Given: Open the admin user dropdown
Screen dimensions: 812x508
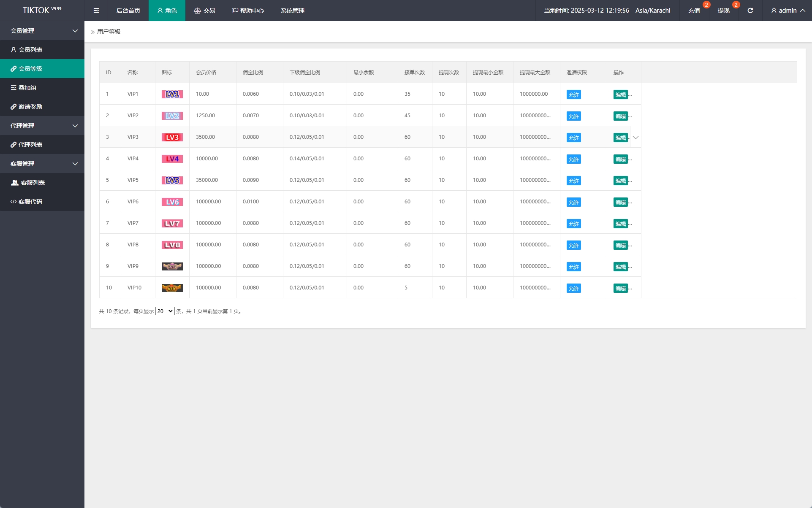Looking at the screenshot, I should pos(788,11).
